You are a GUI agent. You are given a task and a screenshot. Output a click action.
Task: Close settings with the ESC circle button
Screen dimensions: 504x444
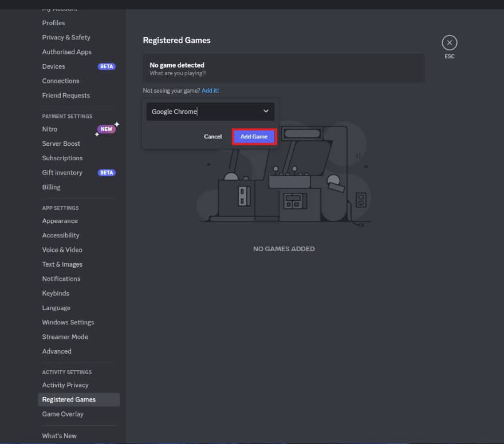[450, 43]
